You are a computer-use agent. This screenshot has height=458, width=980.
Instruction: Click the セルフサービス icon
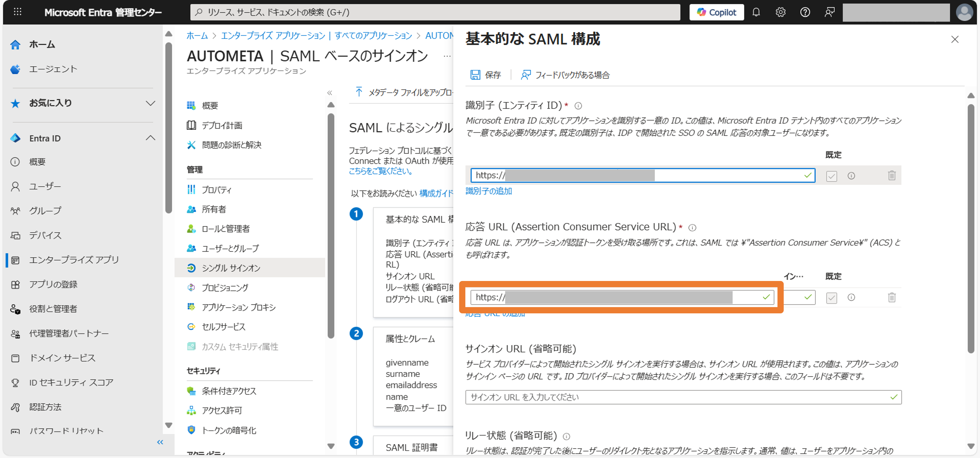[x=191, y=327]
